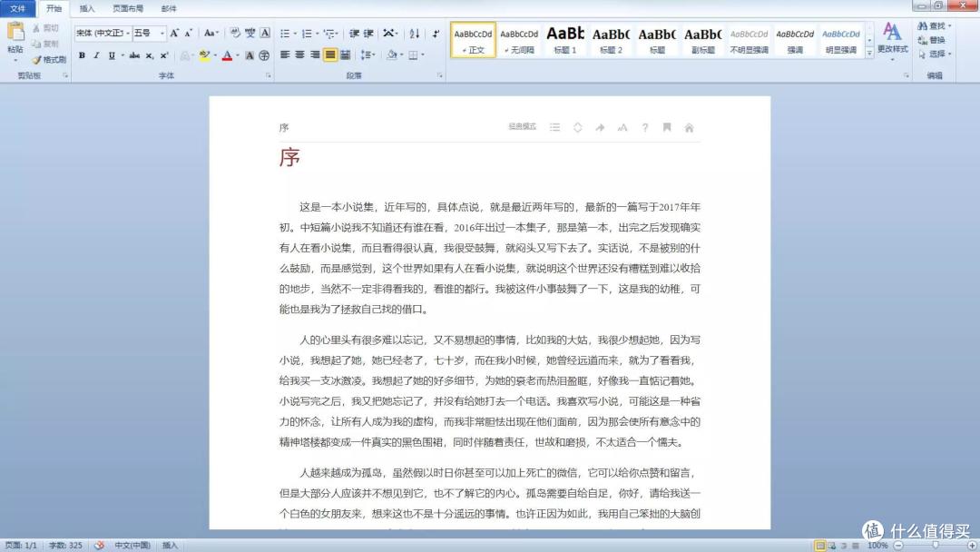Image resolution: width=980 pixels, height=552 pixels.
Task: Apply the 标题 1 heading style
Action: click(x=565, y=39)
